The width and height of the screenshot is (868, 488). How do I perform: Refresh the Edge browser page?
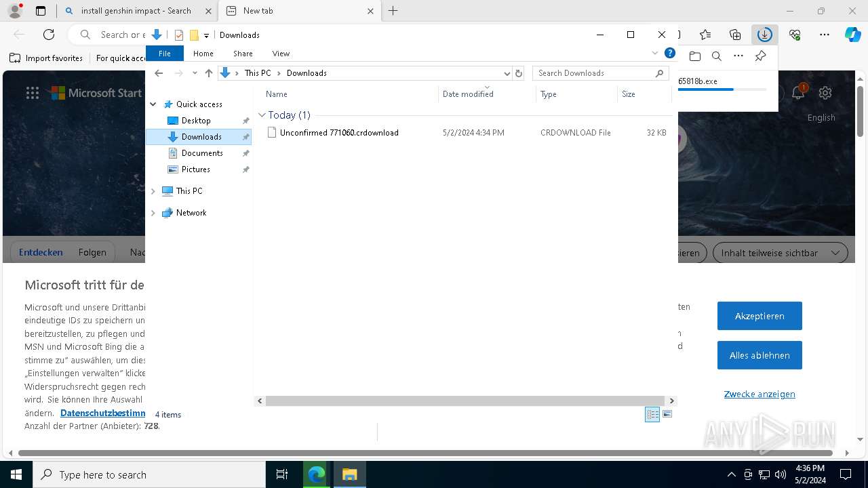click(49, 35)
